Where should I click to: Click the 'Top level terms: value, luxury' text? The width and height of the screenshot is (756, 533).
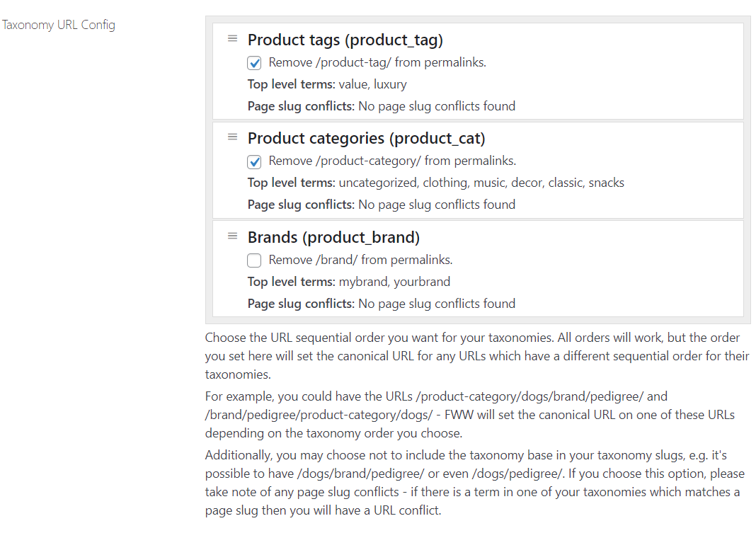tap(327, 84)
